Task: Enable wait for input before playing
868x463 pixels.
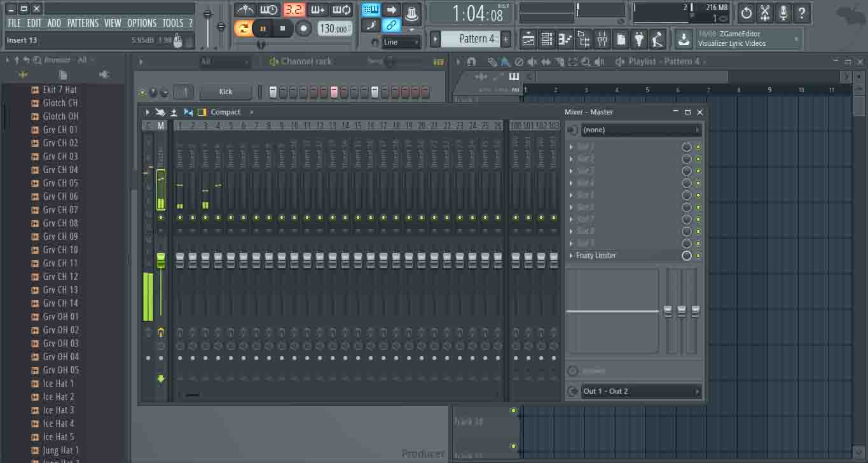Action: [269, 10]
